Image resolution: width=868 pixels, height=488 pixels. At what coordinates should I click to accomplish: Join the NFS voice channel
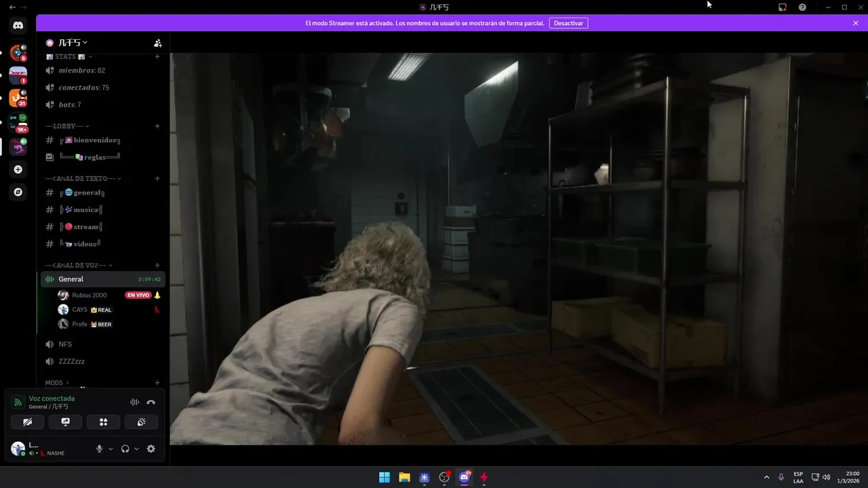(x=102, y=344)
